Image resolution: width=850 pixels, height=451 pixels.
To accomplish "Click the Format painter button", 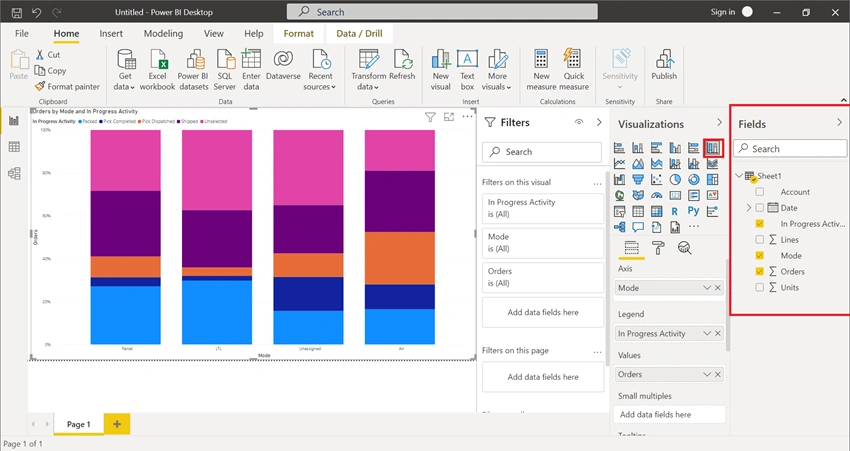I will (67, 86).
